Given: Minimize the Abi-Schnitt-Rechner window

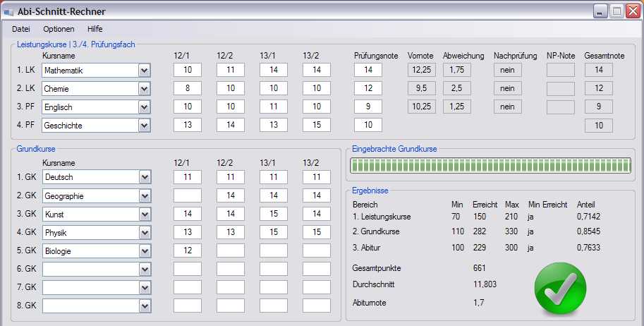Looking at the screenshot, I should tap(600, 11).
